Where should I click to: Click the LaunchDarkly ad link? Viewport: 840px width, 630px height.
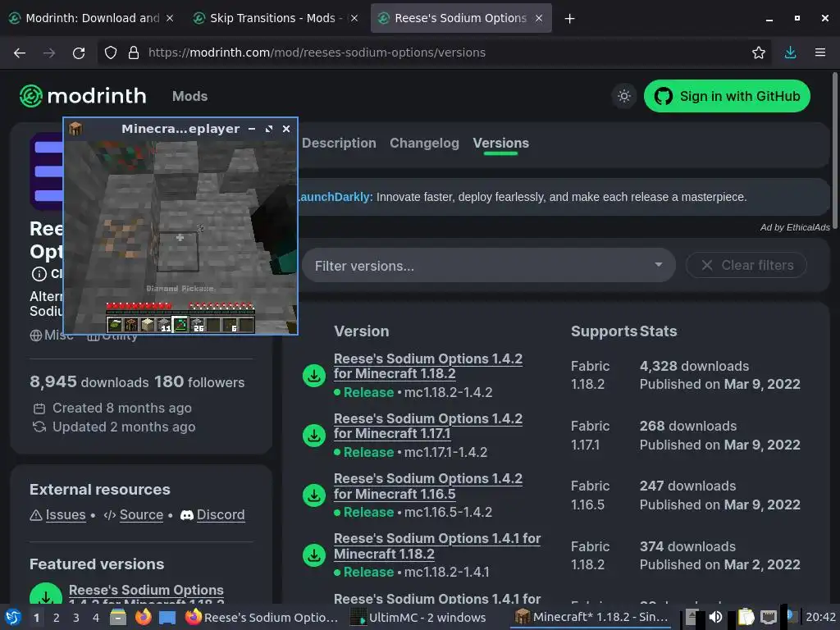click(335, 197)
